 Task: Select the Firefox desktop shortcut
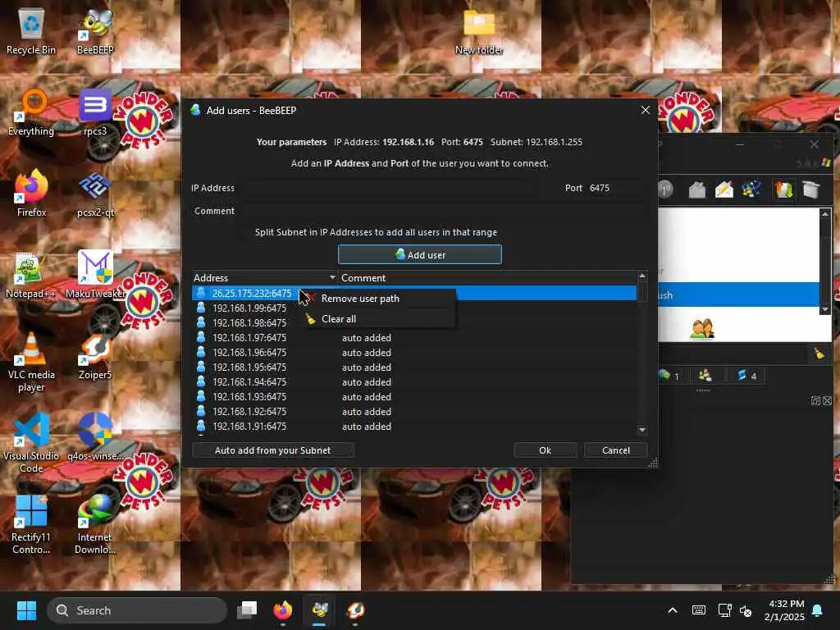click(x=31, y=194)
